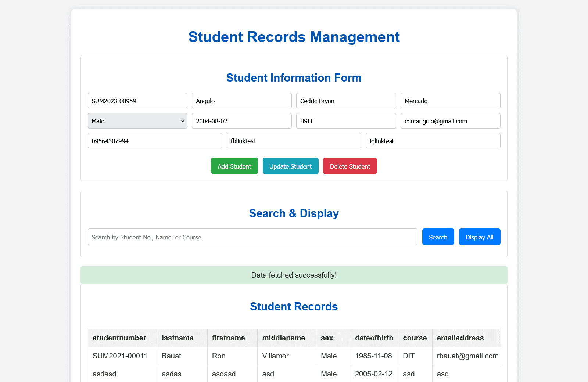Image resolution: width=588 pixels, height=382 pixels.
Task: Click the Update Student button
Action: tap(290, 166)
